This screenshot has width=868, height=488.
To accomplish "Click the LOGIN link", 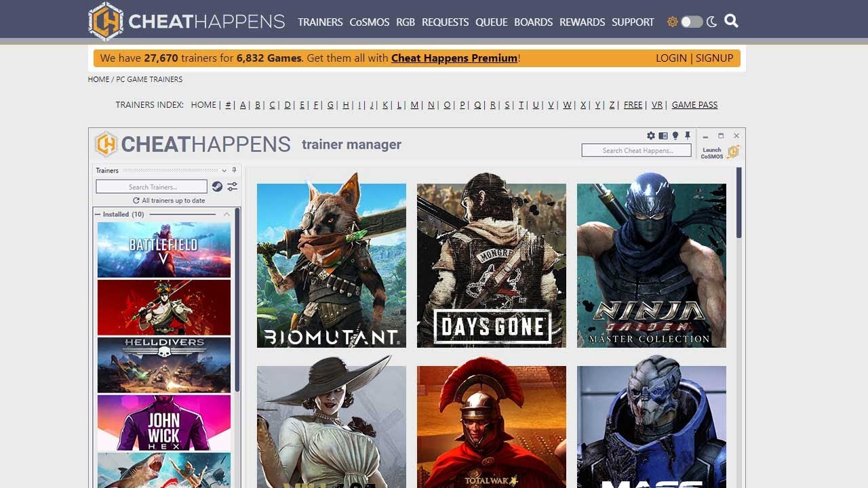I will click(x=671, y=58).
